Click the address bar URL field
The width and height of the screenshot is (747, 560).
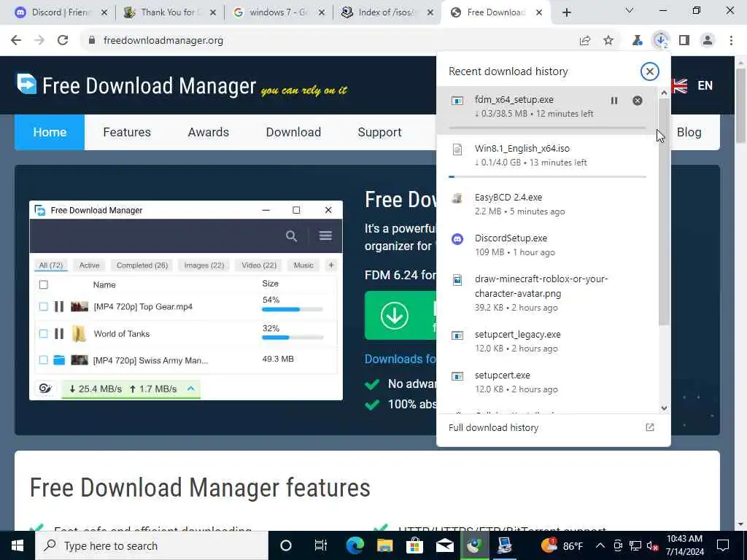tap(329, 41)
